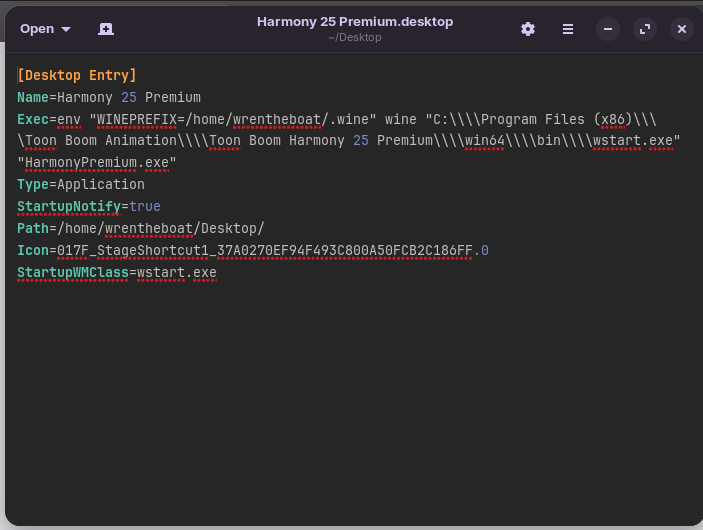Click the true value after StartupNotify
The height and width of the screenshot is (530, 703).
[144, 206]
